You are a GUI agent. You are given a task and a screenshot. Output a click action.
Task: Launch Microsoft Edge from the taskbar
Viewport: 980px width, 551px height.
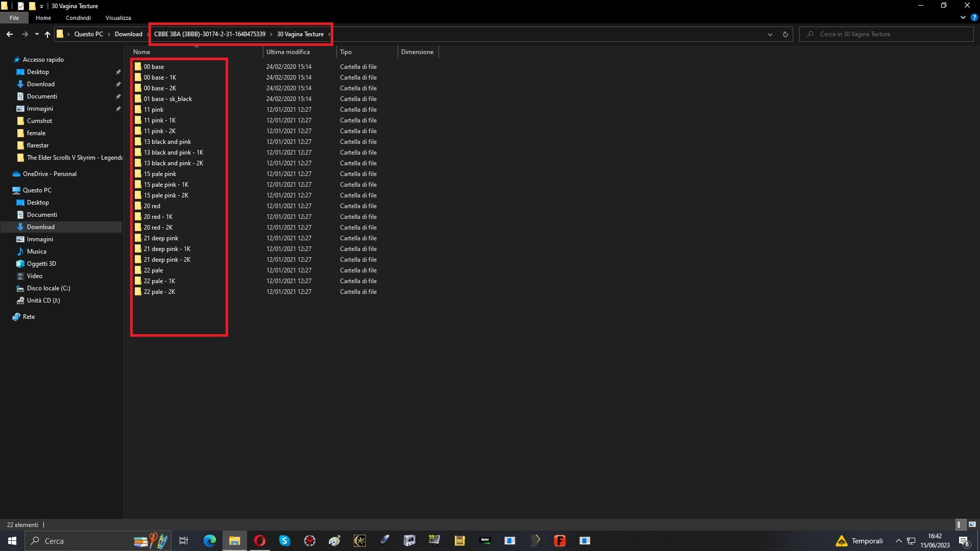pyautogui.click(x=209, y=541)
